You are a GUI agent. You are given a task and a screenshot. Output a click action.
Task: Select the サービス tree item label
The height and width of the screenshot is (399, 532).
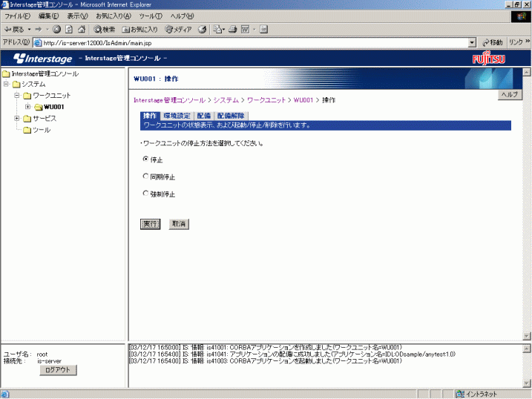(x=45, y=119)
